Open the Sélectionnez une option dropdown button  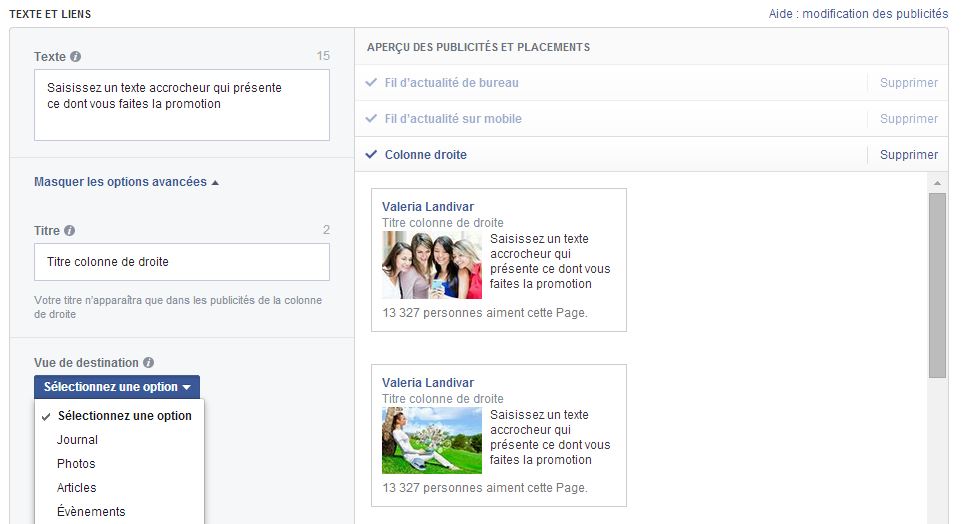(x=117, y=387)
